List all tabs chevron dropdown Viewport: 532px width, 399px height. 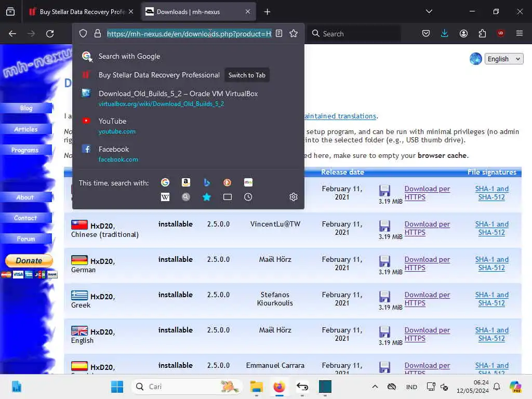(429, 11)
